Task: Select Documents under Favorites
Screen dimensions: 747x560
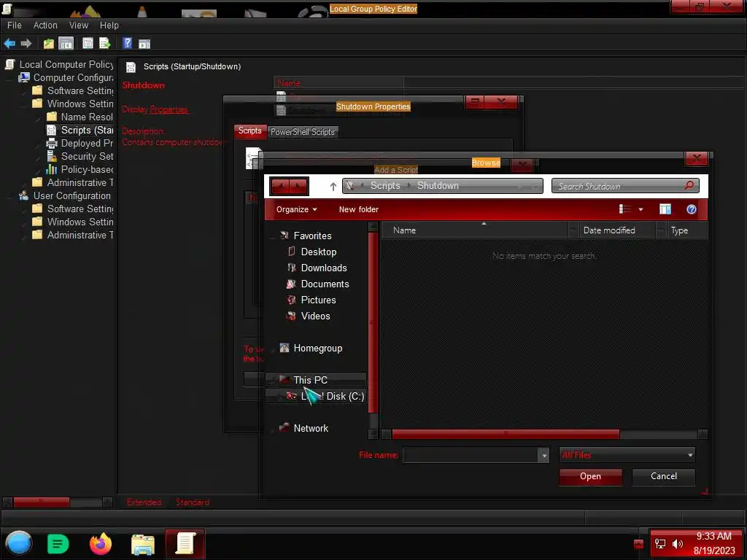Action: pos(325,284)
